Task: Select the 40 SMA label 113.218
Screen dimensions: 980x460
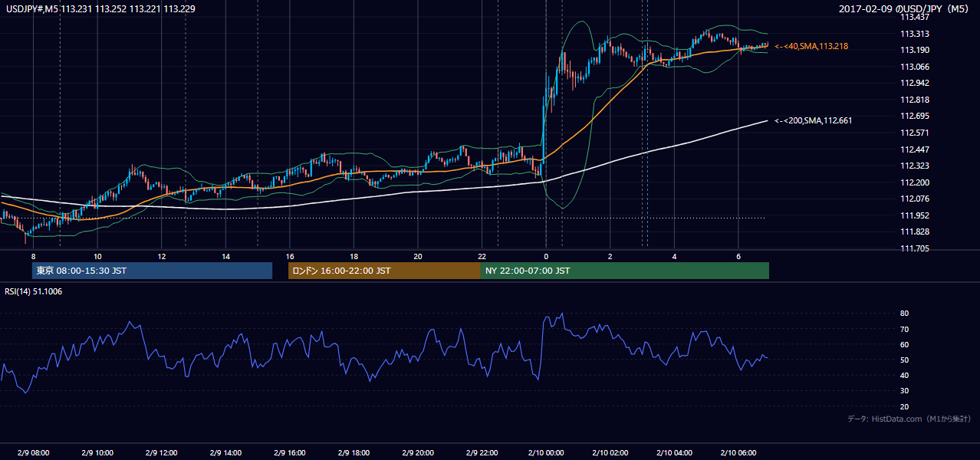Action: point(811,46)
